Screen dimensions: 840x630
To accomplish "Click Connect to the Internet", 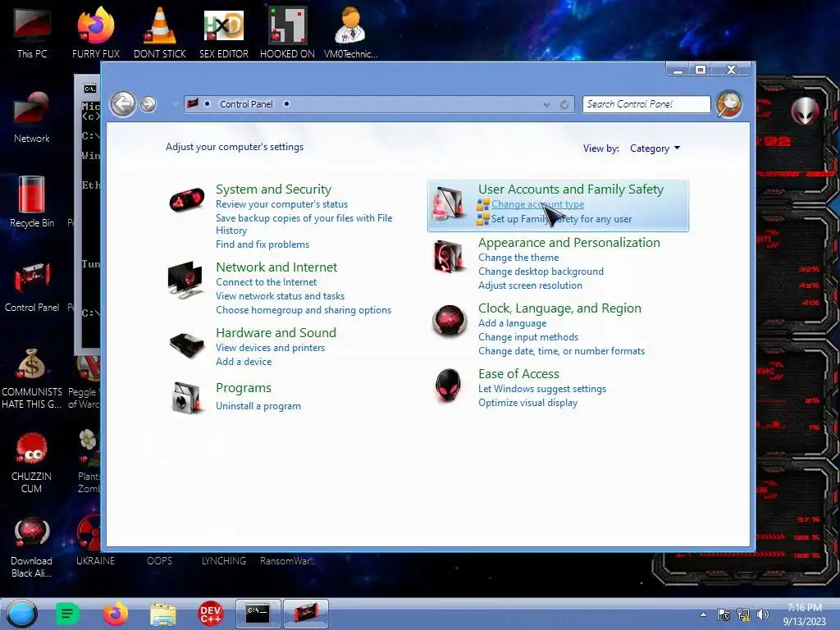I will (267, 282).
